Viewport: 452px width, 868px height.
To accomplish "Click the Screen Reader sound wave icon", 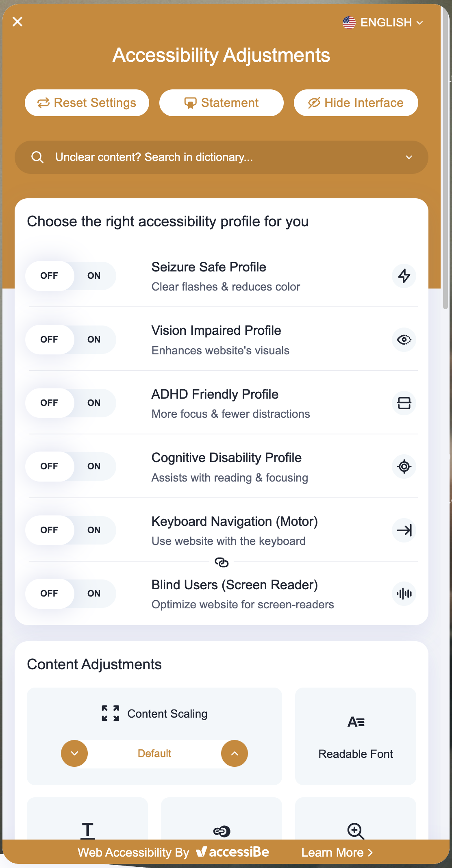I will [x=404, y=594].
